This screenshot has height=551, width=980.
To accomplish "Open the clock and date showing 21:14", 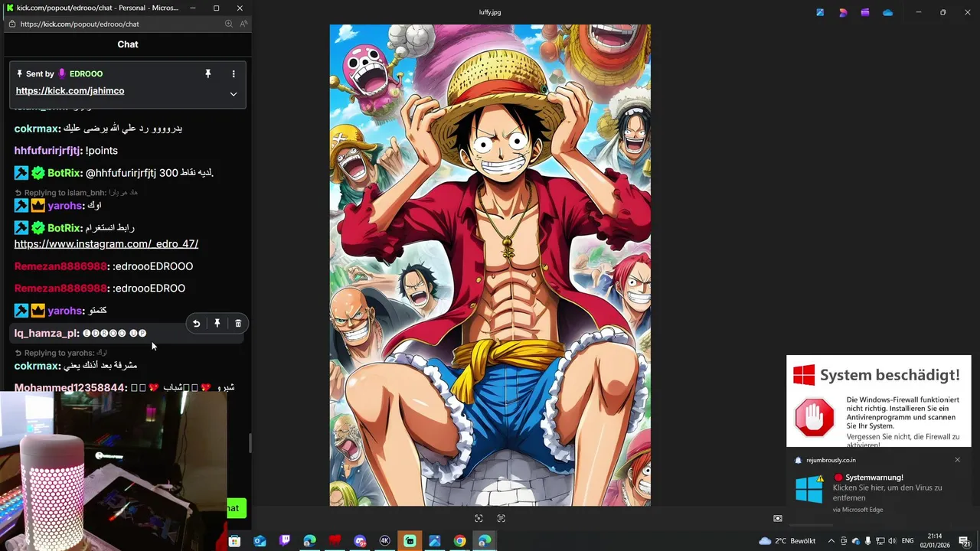I will tap(935, 541).
